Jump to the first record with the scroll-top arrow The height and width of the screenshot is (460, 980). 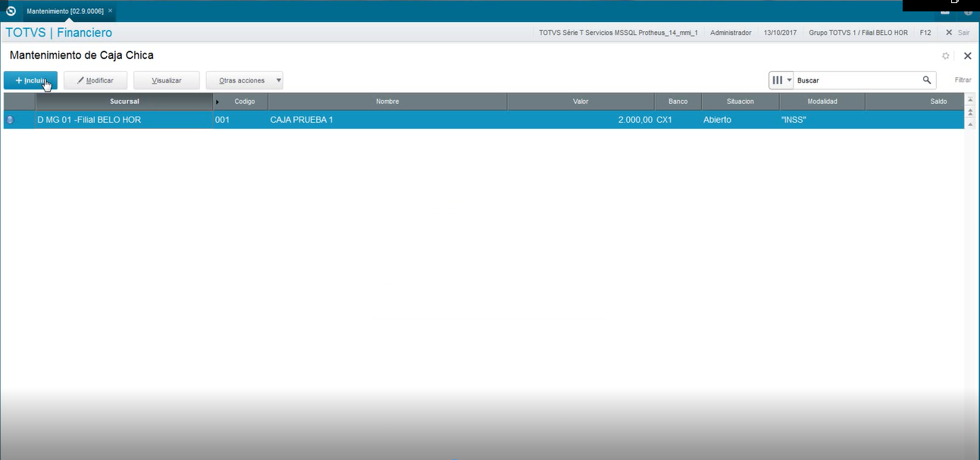[970, 100]
